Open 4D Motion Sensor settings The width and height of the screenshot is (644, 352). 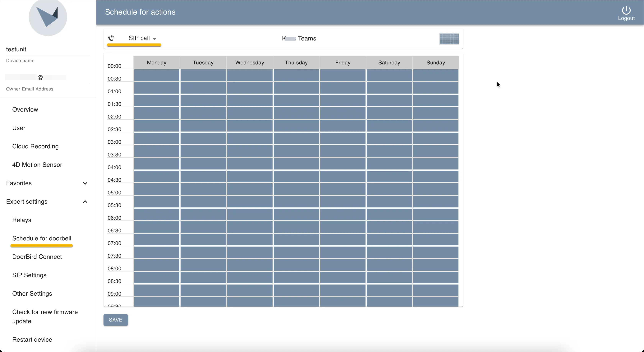[37, 165]
